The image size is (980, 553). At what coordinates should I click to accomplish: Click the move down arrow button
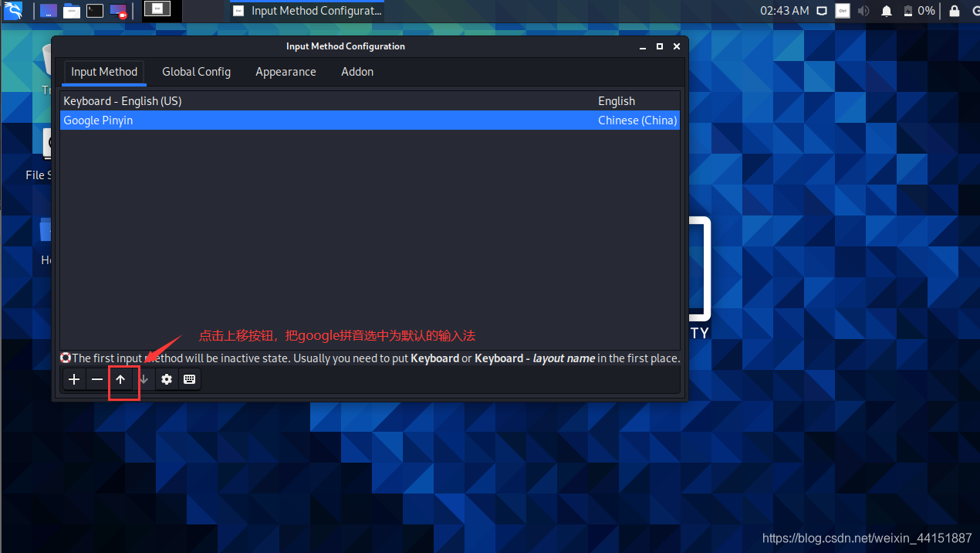point(144,379)
